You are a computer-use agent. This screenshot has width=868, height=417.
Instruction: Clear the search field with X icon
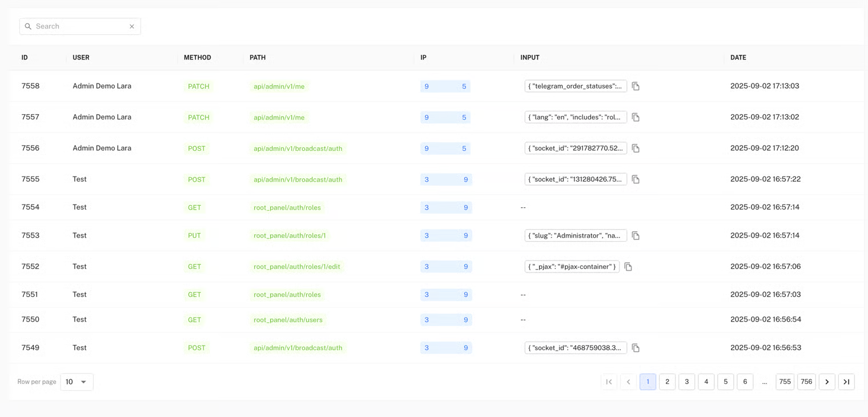(x=132, y=26)
